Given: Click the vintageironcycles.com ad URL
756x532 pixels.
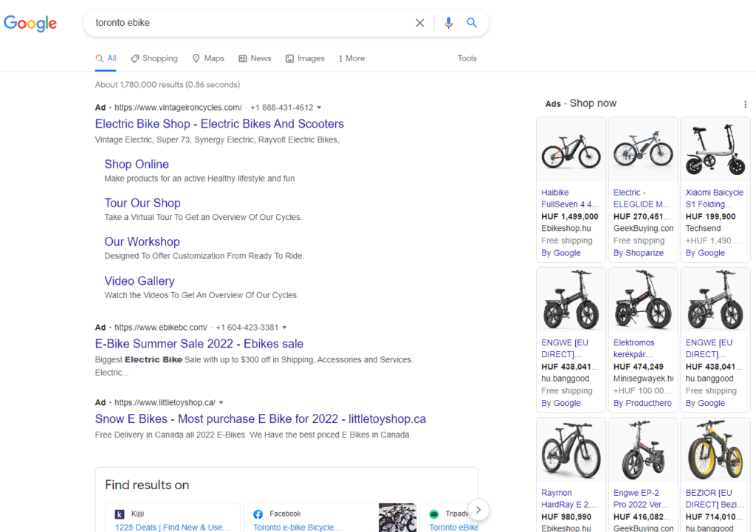Looking at the screenshot, I should pyautogui.click(x=178, y=108).
